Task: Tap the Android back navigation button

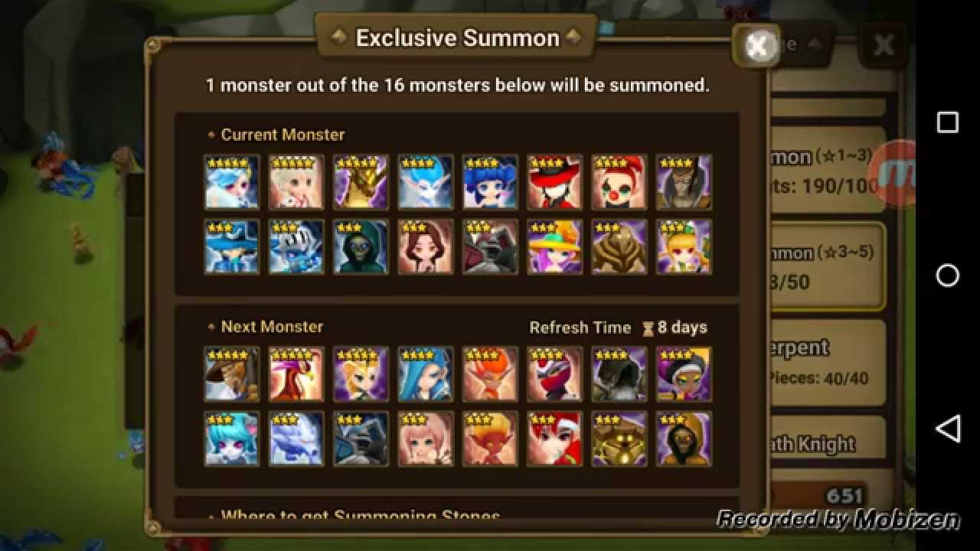Action: pos(948,429)
